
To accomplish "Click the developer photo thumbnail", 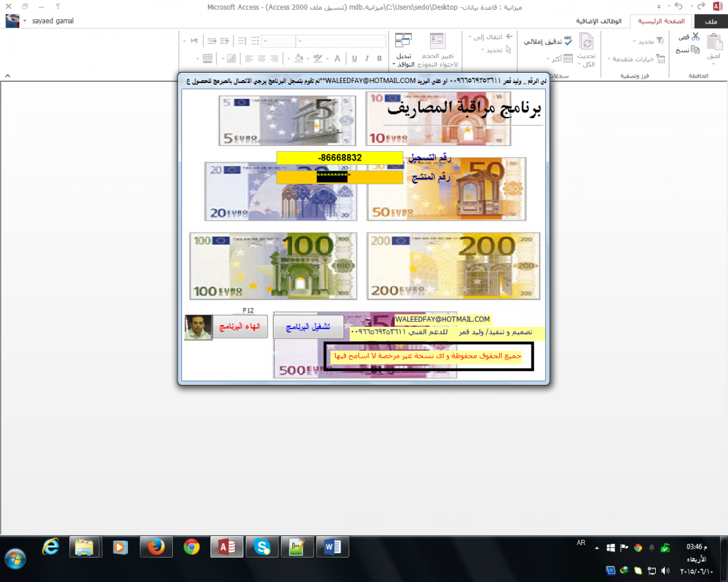I will 198,327.
